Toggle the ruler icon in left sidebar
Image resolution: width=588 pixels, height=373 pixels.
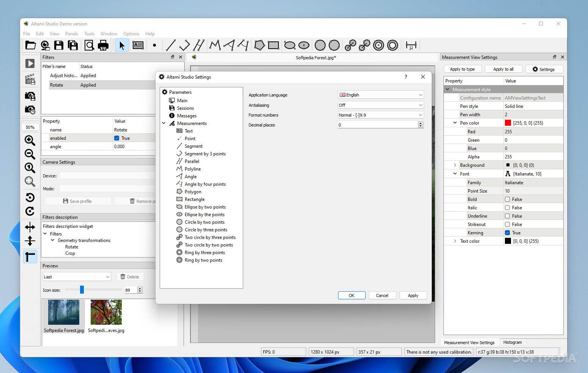pyautogui.click(x=30, y=257)
